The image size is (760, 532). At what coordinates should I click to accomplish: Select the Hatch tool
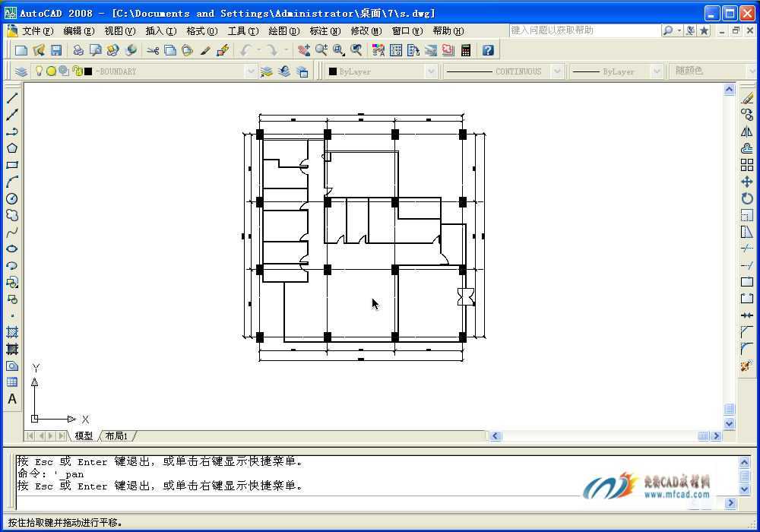click(x=12, y=332)
